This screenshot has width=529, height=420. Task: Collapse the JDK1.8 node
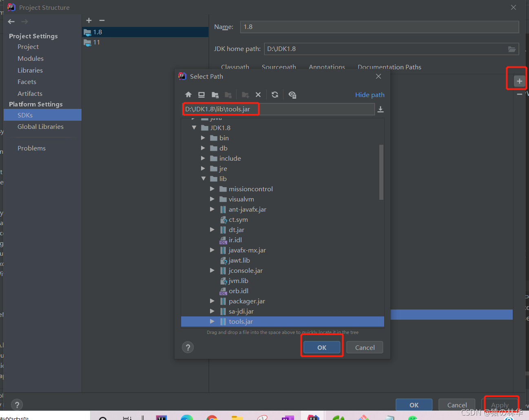click(x=194, y=127)
